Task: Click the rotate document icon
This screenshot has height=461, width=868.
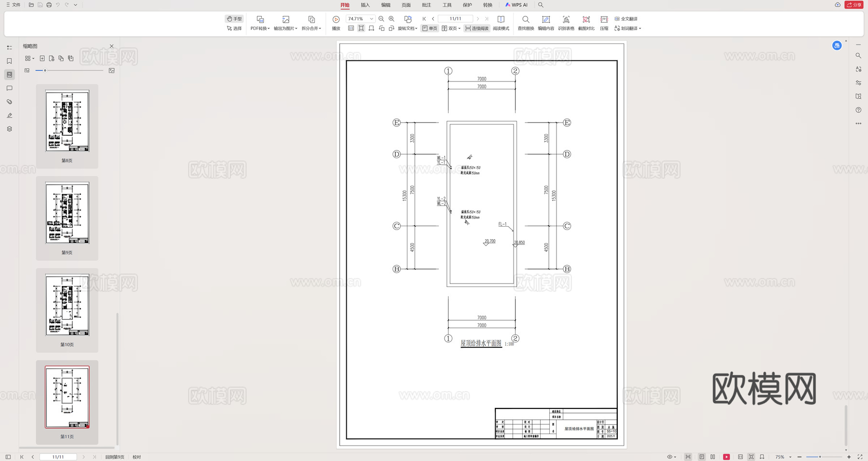Action: tap(408, 19)
